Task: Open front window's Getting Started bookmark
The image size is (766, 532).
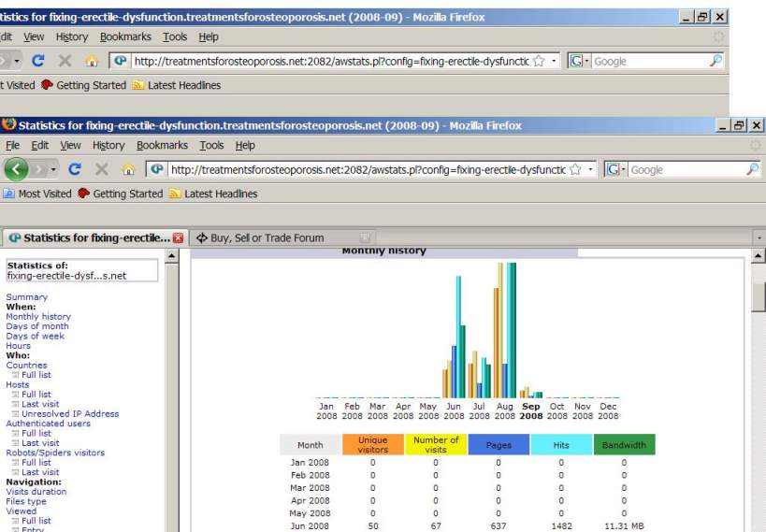Action: click(127, 194)
